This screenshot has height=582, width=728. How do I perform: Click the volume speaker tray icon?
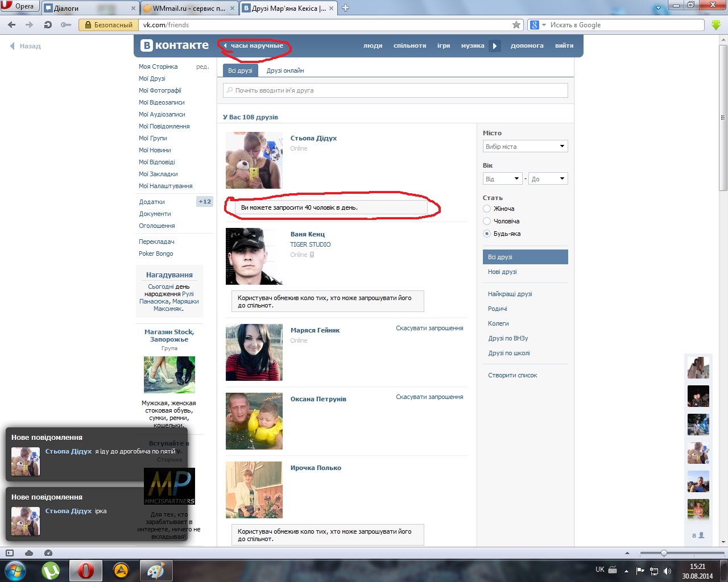point(667,571)
